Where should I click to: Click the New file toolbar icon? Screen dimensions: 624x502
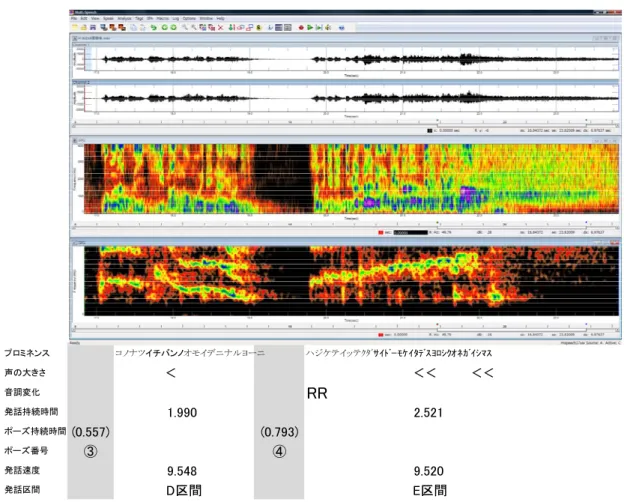tap(75, 27)
